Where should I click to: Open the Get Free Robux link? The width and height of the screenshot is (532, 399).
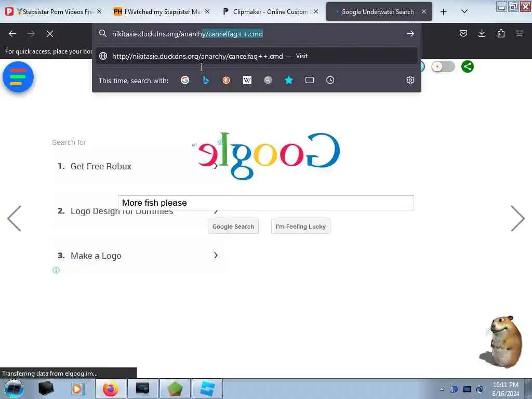pos(101,166)
